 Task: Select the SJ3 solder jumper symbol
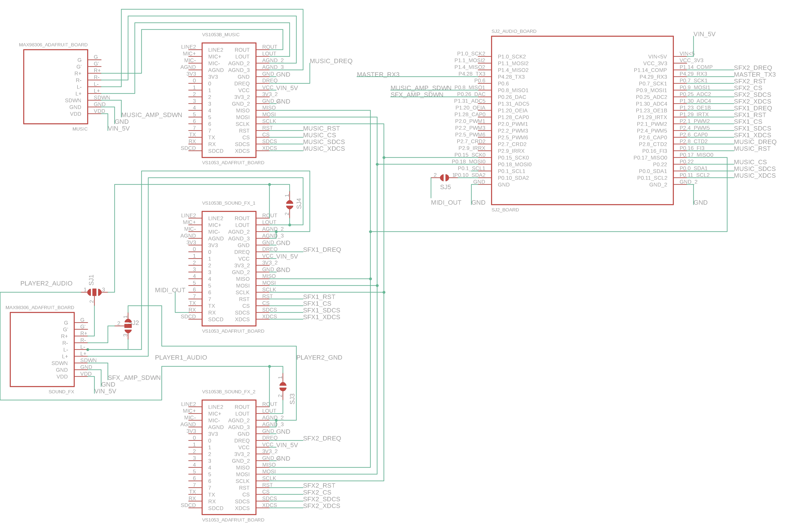pyautogui.click(x=283, y=386)
